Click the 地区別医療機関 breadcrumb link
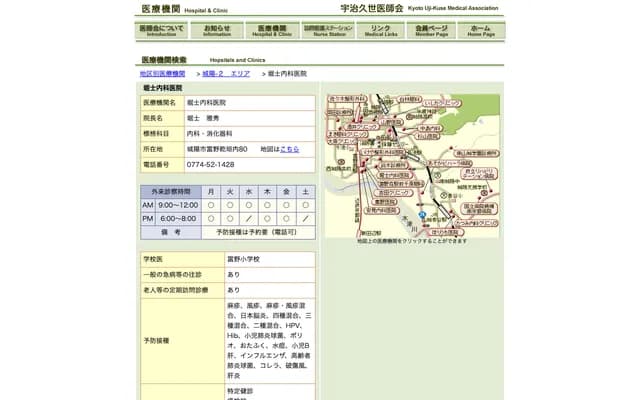 (162, 74)
